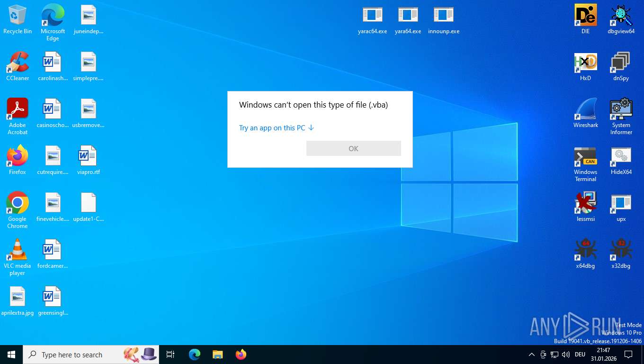This screenshot has width=644, height=364.
Task: Select the x32dbg desktop shortcut
Action: [x=621, y=254]
